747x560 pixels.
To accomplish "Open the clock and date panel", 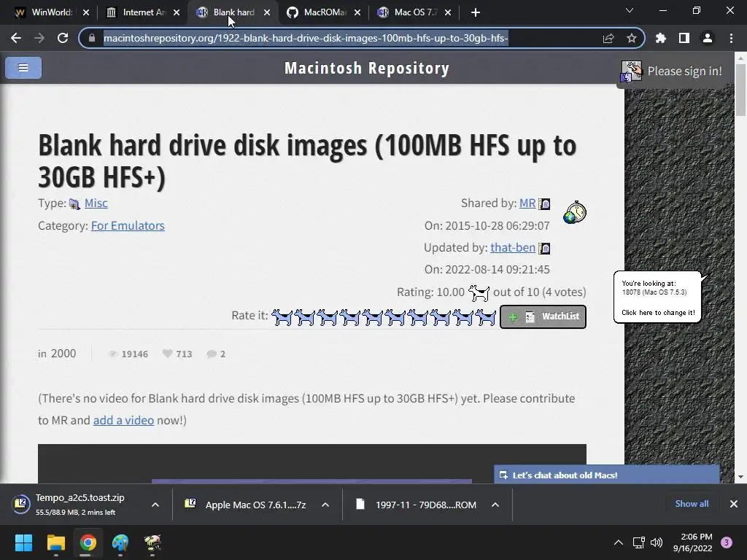I will click(x=693, y=542).
